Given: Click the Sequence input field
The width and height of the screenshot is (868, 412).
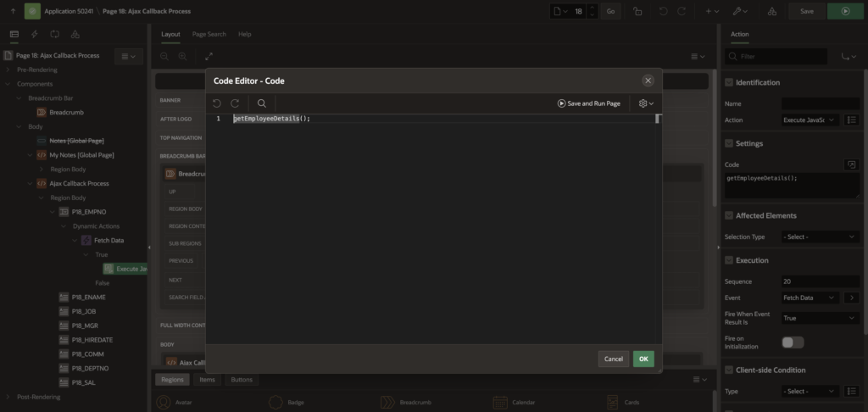Looking at the screenshot, I should (x=820, y=281).
